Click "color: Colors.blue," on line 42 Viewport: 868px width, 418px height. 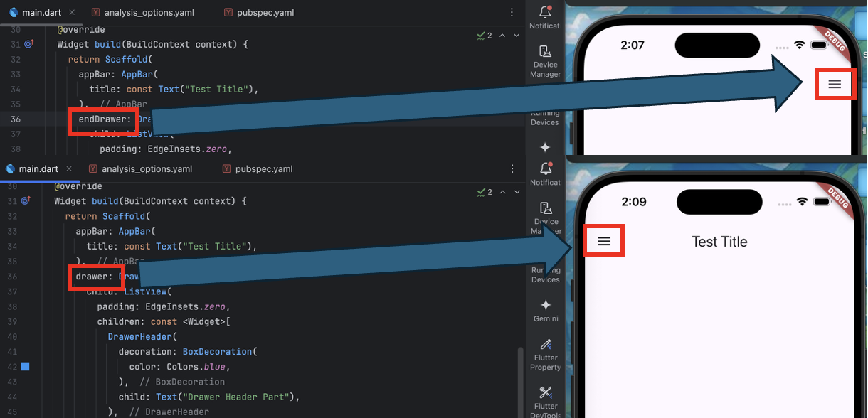click(x=179, y=367)
